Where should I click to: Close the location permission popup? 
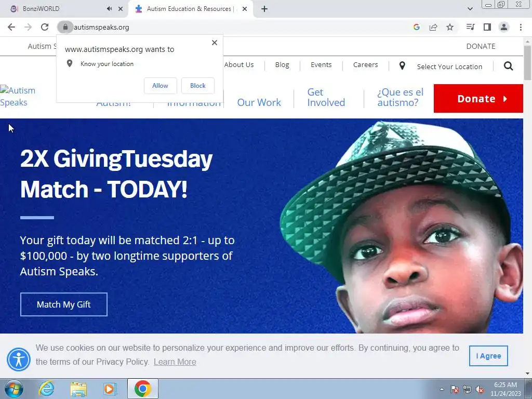click(x=215, y=43)
